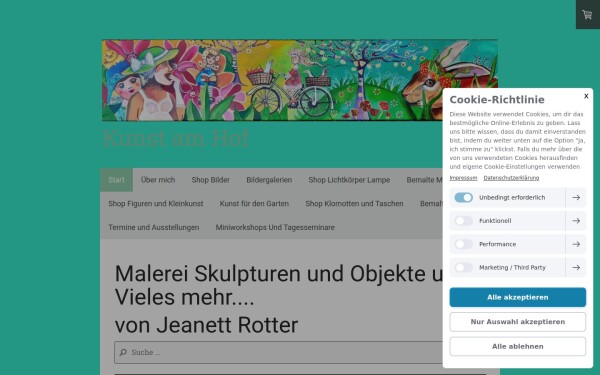Click the Alle ablehnen button
This screenshot has height=375, width=600.
[x=517, y=346]
